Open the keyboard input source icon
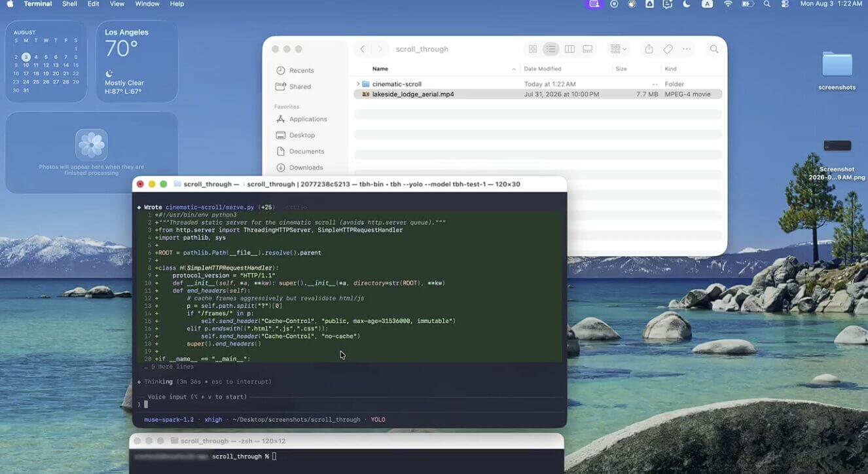 point(708,4)
